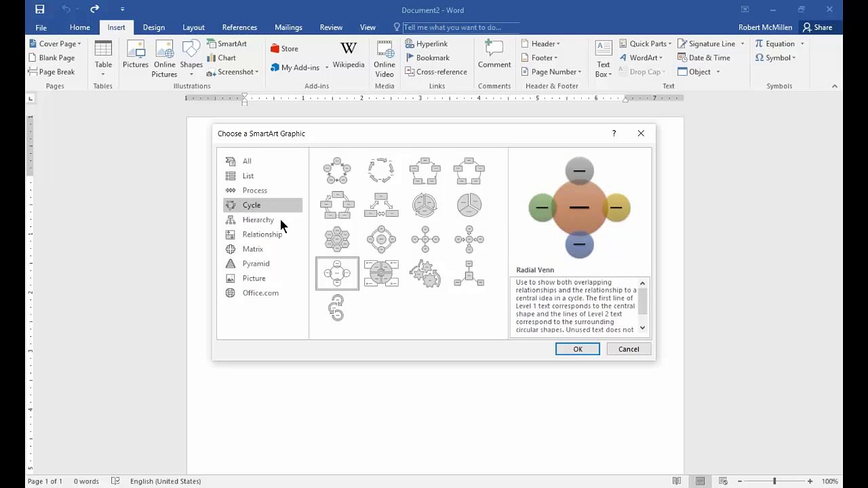Cancel the SmartArt dialog
The height and width of the screenshot is (488, 868).
629,349
